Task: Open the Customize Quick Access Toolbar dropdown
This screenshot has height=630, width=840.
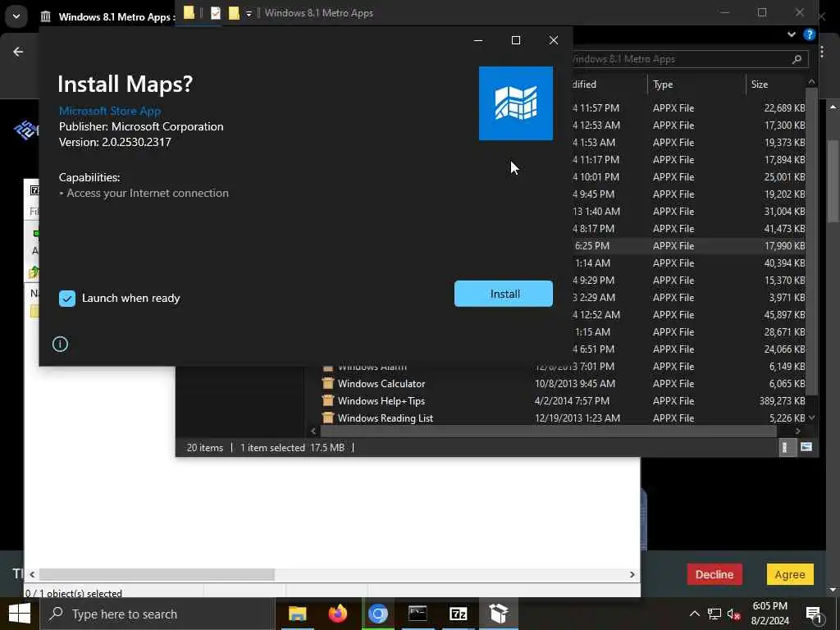Action: [x=249, y=14]
